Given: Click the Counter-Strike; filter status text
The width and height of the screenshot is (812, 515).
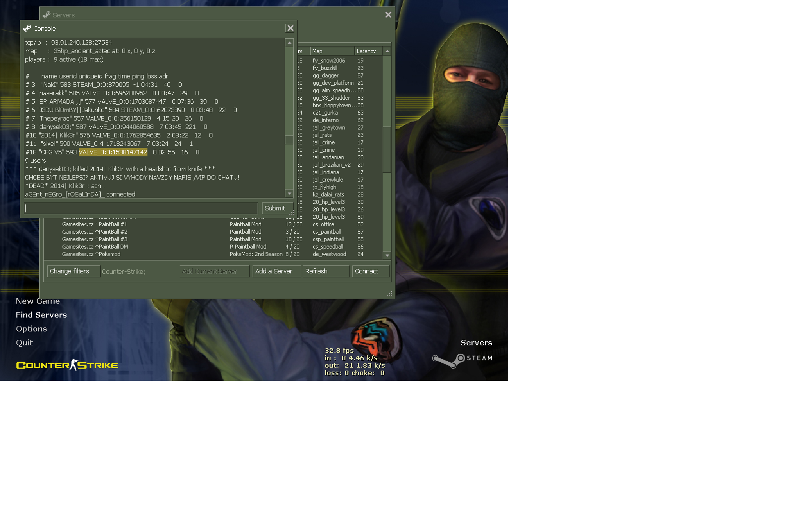Looking at the screenshot, I should click(124, 272).
